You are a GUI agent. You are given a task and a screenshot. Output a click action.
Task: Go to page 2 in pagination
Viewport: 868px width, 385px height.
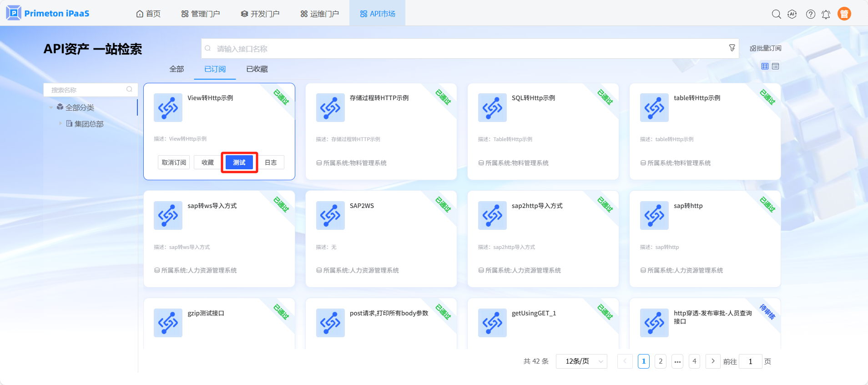[x=661, y=361]
